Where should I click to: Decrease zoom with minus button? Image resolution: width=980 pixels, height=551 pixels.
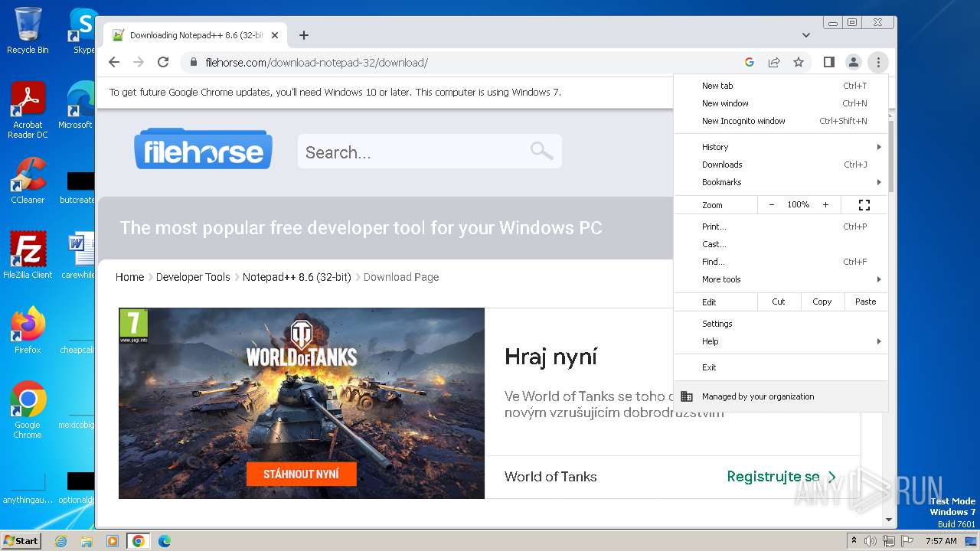[771, 205]
